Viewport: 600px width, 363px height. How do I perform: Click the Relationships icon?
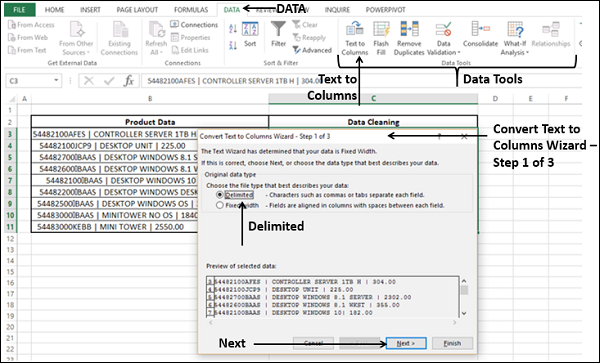tap(551, 29)
